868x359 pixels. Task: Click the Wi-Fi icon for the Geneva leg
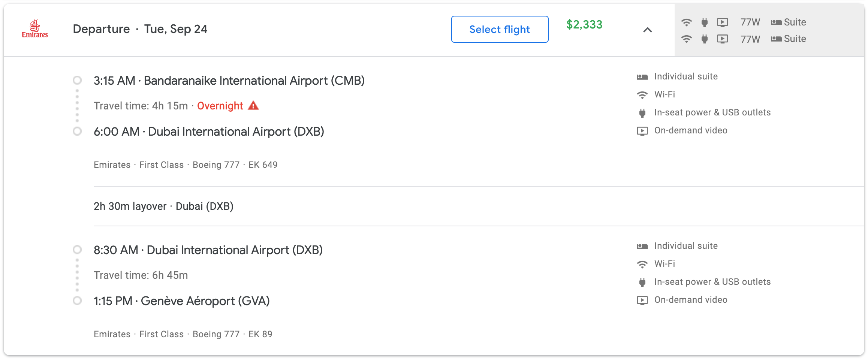tap(642, 264)
